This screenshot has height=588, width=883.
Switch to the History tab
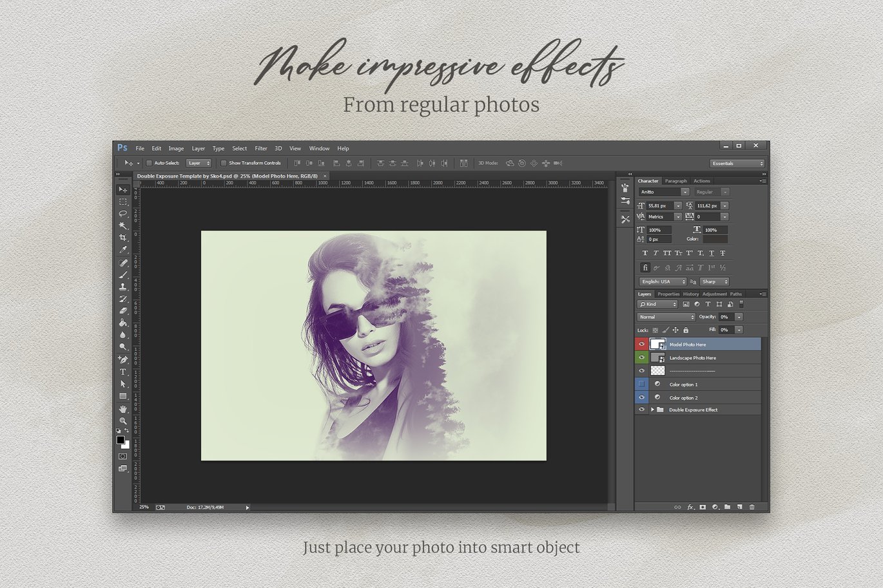[691, 294]
